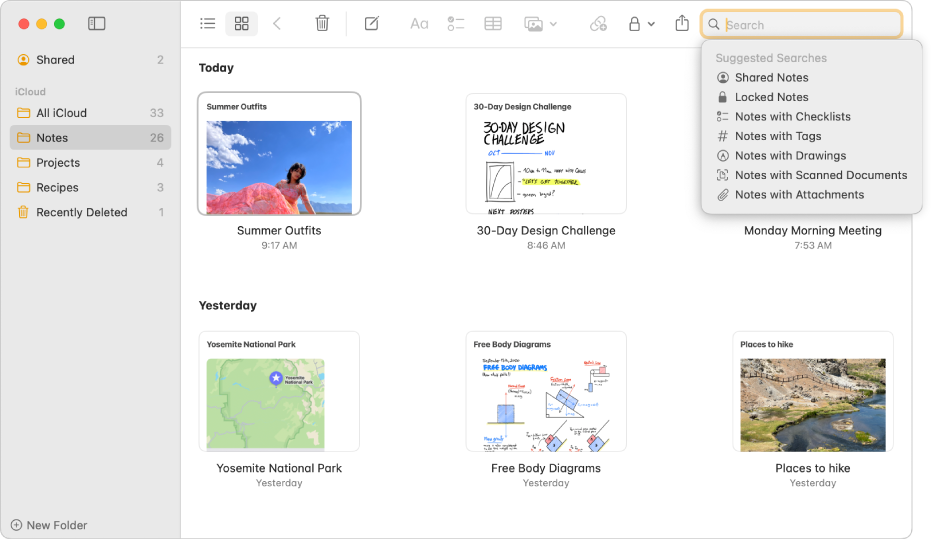Open the media photo dropdown
Screen dimensions: 932x540
click(x=541, y=24)
